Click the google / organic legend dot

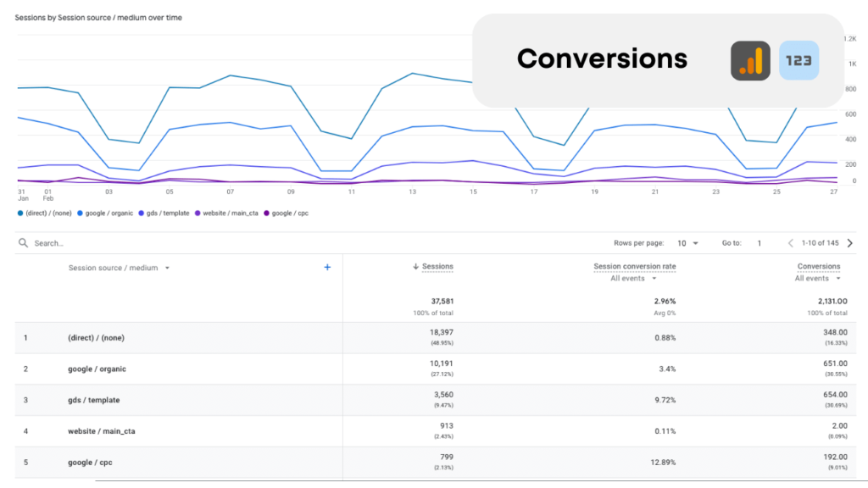tap(80, 213)
